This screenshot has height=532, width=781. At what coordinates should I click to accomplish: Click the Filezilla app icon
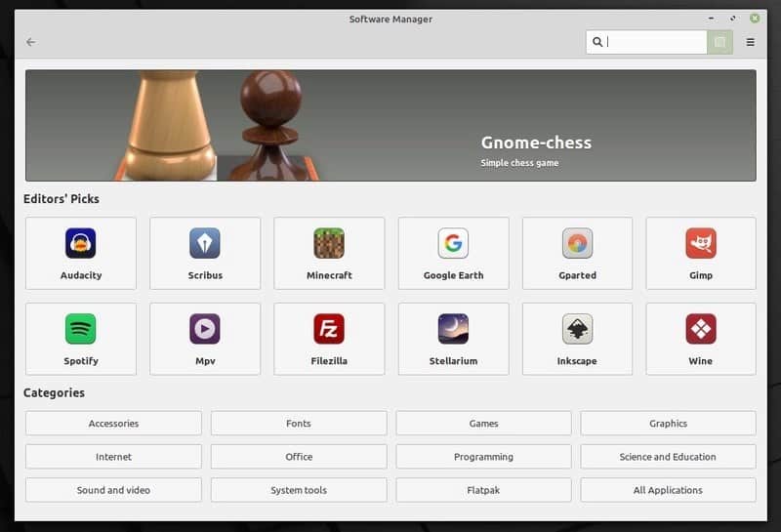[329, 330]
